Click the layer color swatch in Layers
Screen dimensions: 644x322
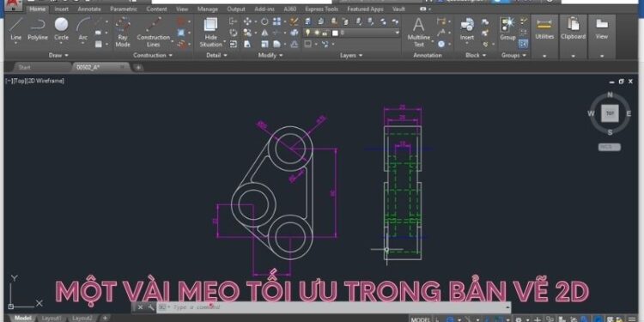(335, 33)
